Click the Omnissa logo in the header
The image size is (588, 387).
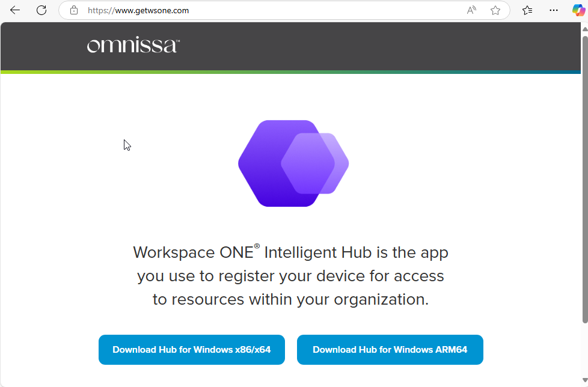pyautogui.click(x=133, y=46)
